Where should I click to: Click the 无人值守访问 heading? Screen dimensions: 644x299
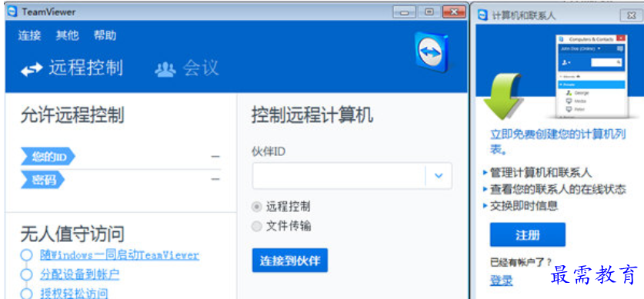pos(72,234)
